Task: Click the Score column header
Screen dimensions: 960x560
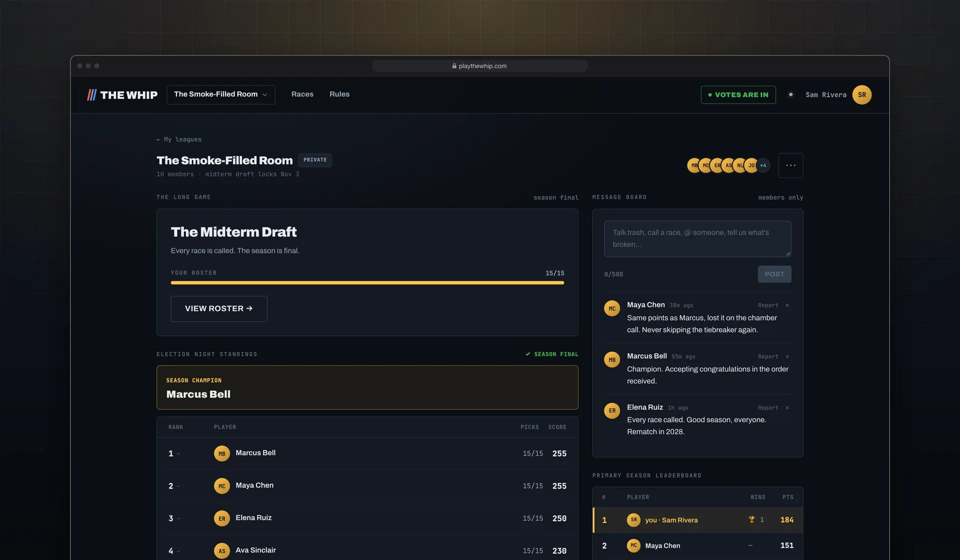Action: pyautogui.click(x=557, y=427)
